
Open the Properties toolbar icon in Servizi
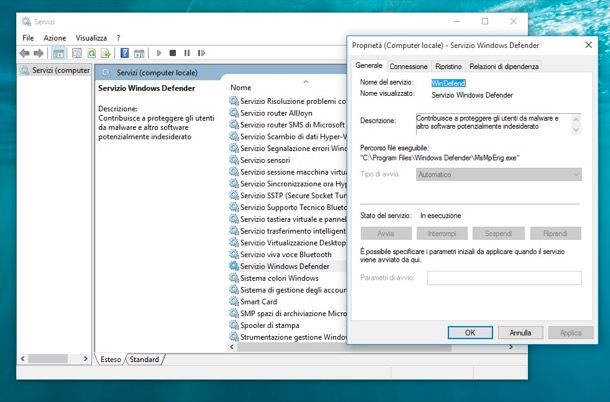[x=77, y=53]
